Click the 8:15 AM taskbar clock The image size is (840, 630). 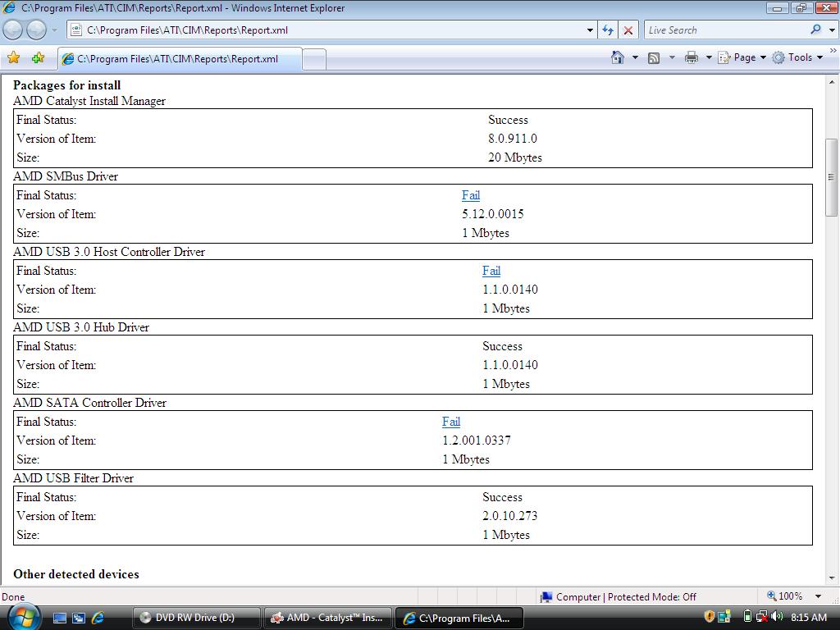click(808, 617)
